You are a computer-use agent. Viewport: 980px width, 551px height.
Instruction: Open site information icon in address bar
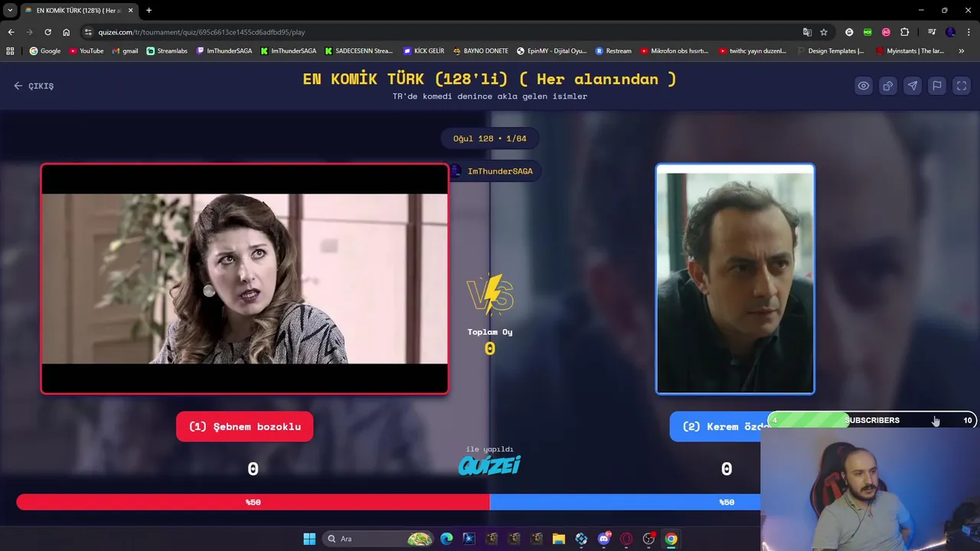coord(88,32)
